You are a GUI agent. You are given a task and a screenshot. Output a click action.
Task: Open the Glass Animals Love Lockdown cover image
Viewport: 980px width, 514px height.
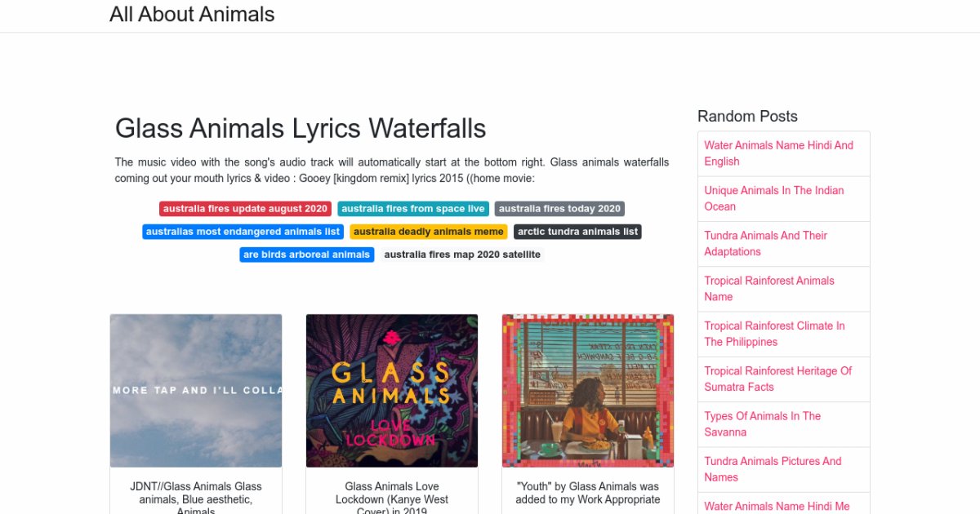(x=392, y=391)
